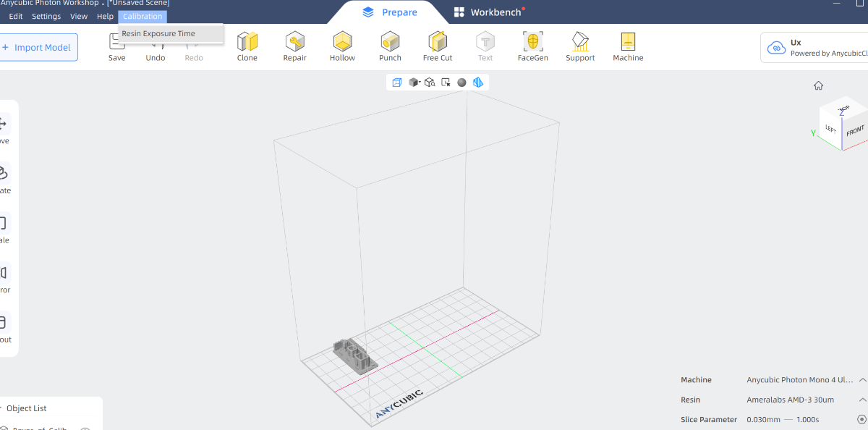Select the Scale tool in left sidebar
The height and width of the screenshot is (430, 868).
coord(4,228)
